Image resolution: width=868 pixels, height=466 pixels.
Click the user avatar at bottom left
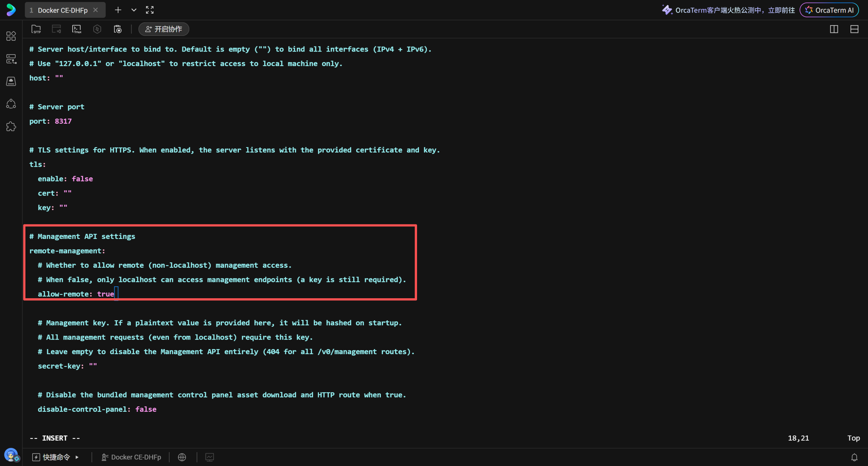11,455
